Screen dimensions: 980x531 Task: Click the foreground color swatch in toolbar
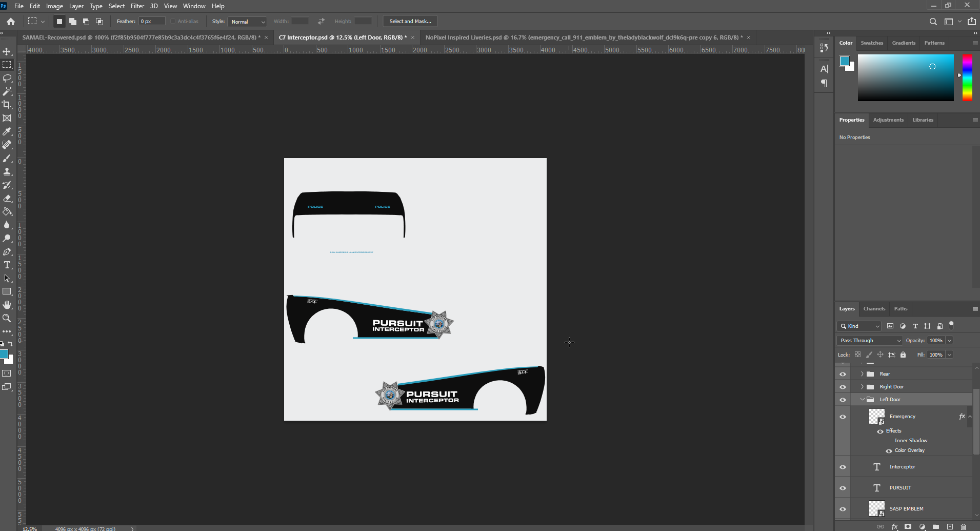pos(4,354)
